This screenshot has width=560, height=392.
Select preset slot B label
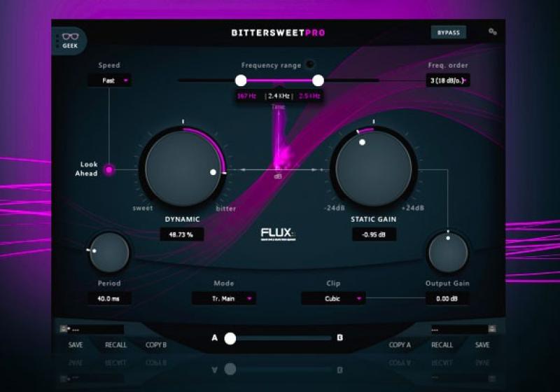click(340, 337)
